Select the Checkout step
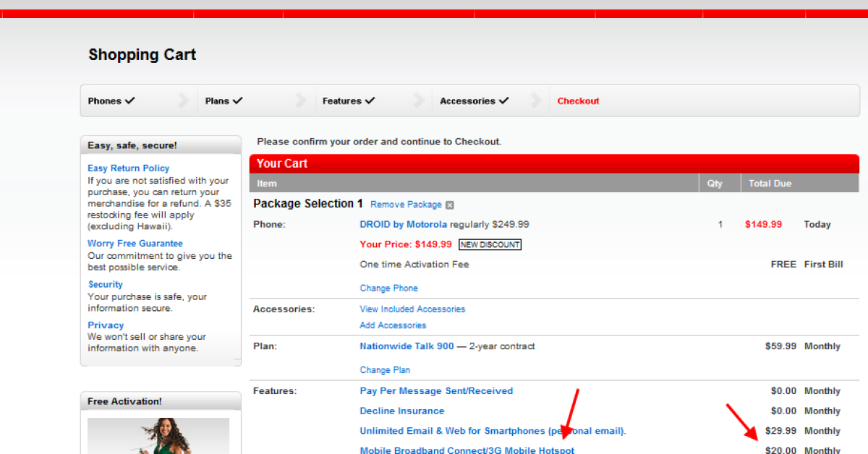Viewport: 868px width, 454px height. point(578,101)
